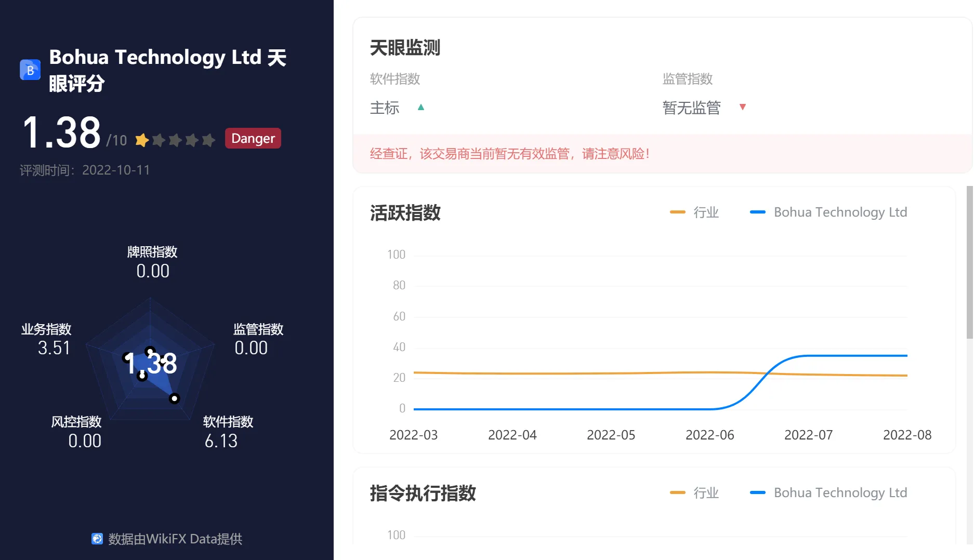Click the 活跃指数 chart title

(405, 213)
